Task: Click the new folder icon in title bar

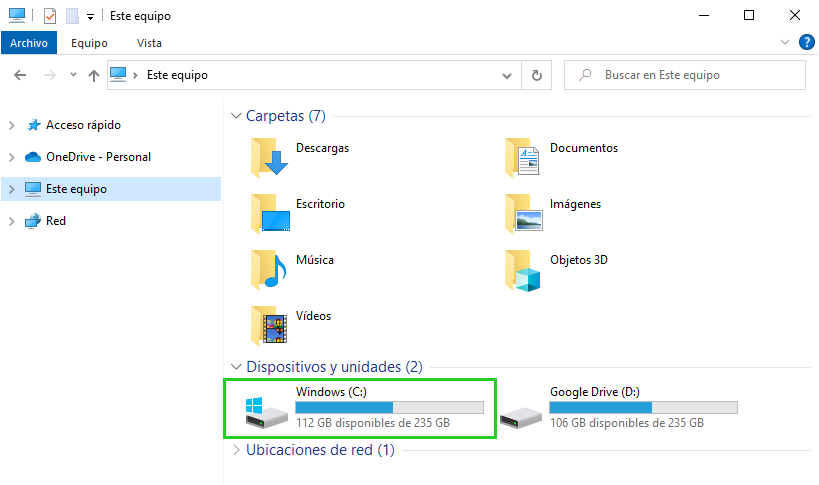Action: (x=72, y=16)
